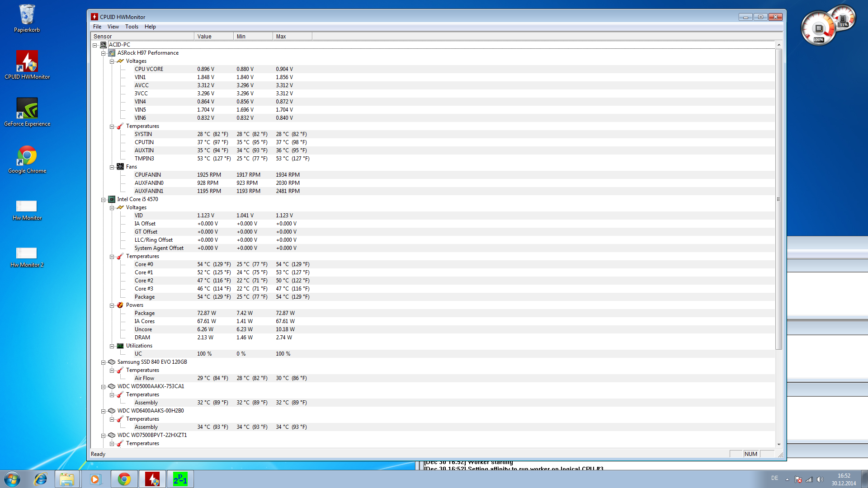Open the Tools menu
Screen dimensions: 868x488
132,27
